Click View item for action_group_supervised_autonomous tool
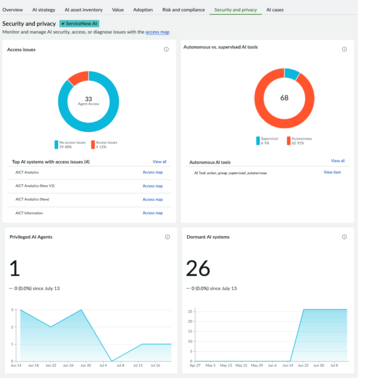389x378 pixels. pyautogui.click(x=332, y=172)
